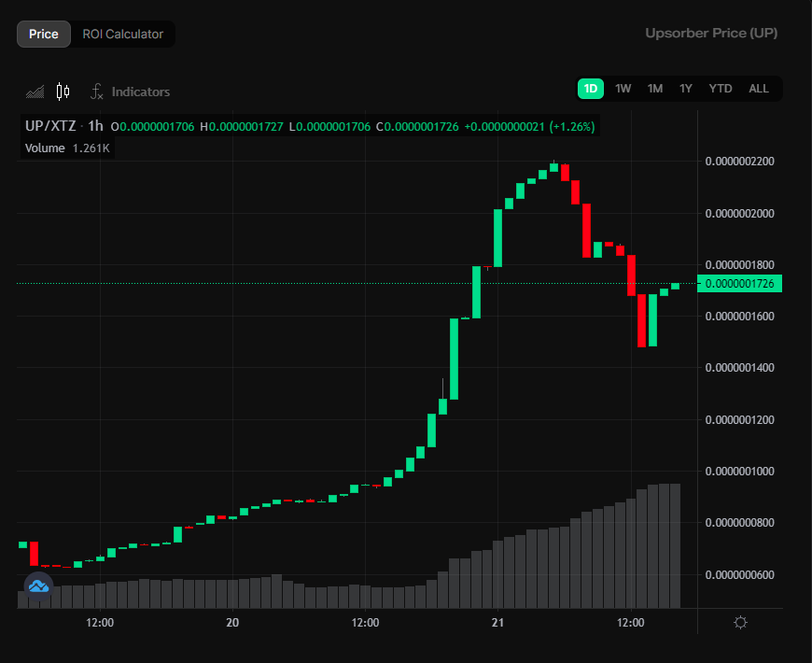Image resolution: width=812 pixels, height=663 pixels.
Task: Click the blue wave logo badge
Action: coord(38,586)
